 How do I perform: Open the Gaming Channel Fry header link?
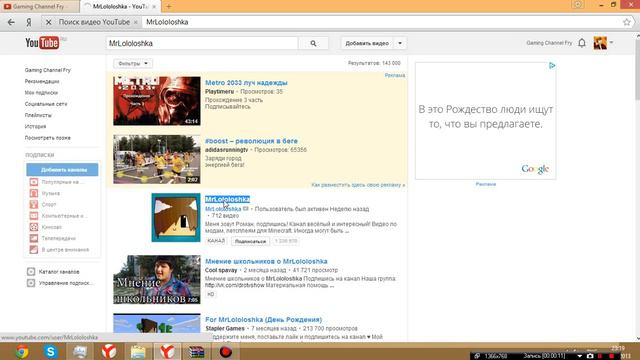pos(549,43)
